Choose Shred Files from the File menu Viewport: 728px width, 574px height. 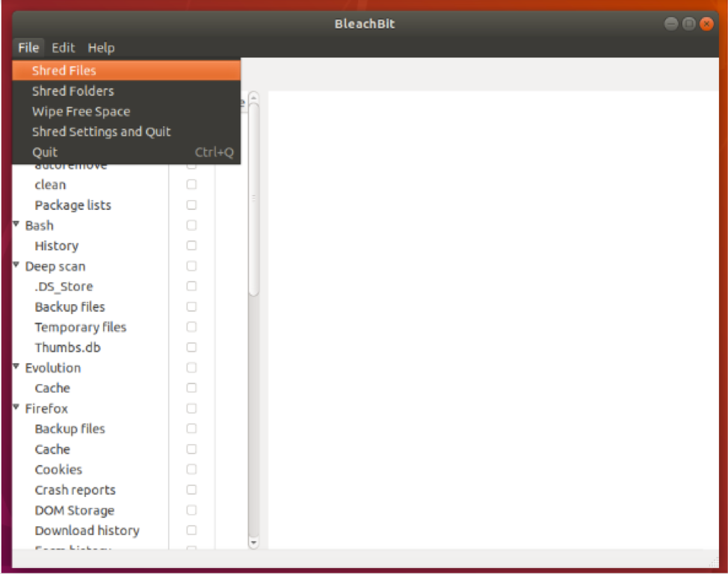tap(126, 70)
